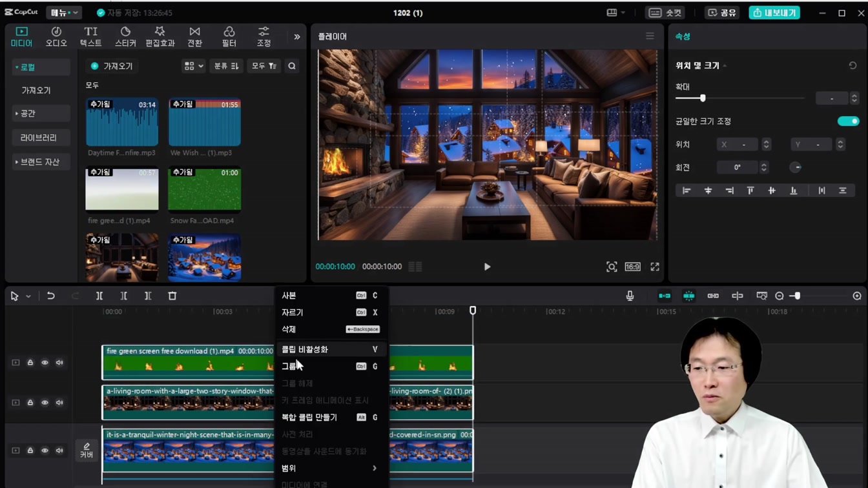868x488 pixels.
Task: Zoom out the timeline with minus icon
Action: point(780,296)
